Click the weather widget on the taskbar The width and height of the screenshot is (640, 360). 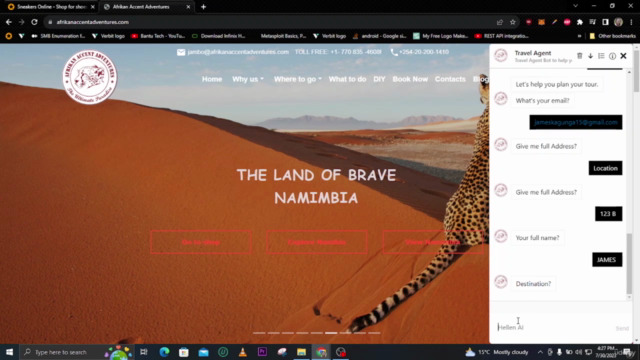(x=497, y=352)
